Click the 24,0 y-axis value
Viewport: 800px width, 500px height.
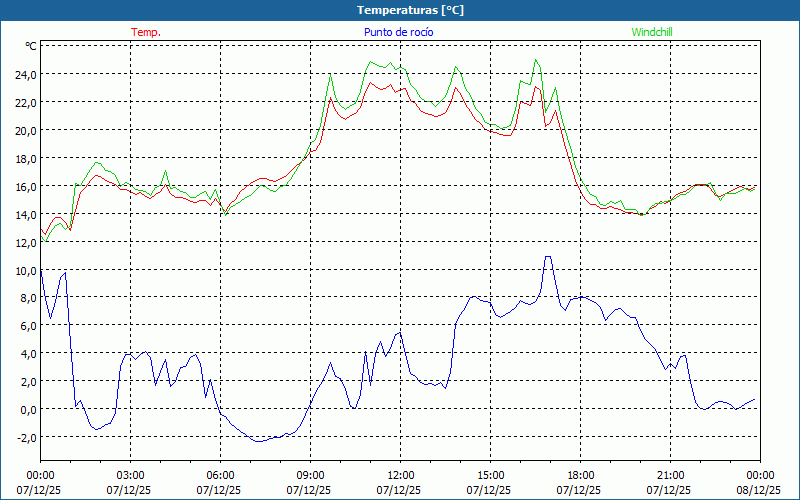point(24,74)
